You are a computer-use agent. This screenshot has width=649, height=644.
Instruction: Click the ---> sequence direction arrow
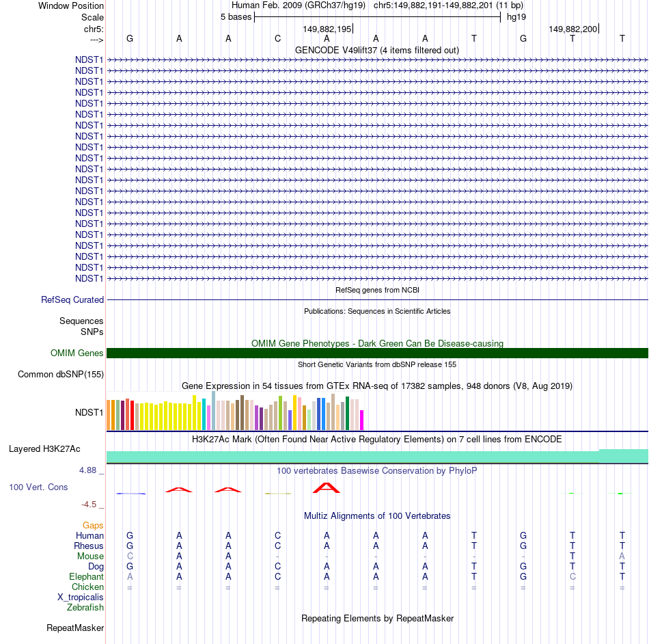[x=96, y=40]
